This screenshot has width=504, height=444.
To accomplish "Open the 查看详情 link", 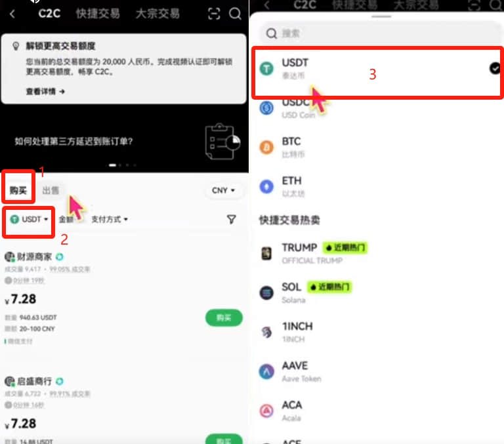I will tap(45, 92).
